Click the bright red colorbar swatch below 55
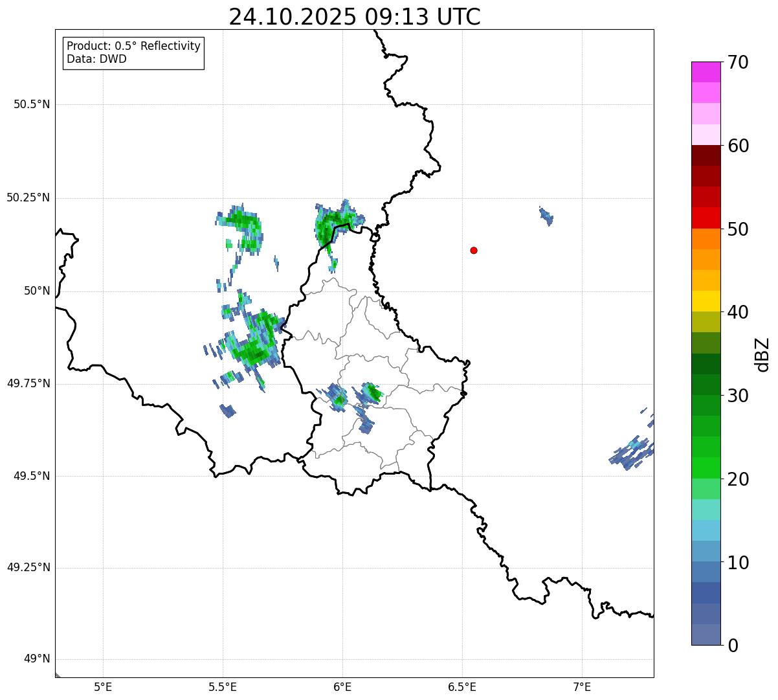Image resolution: width=778 pixels, height=700 pixels. (x=706, y=218)
